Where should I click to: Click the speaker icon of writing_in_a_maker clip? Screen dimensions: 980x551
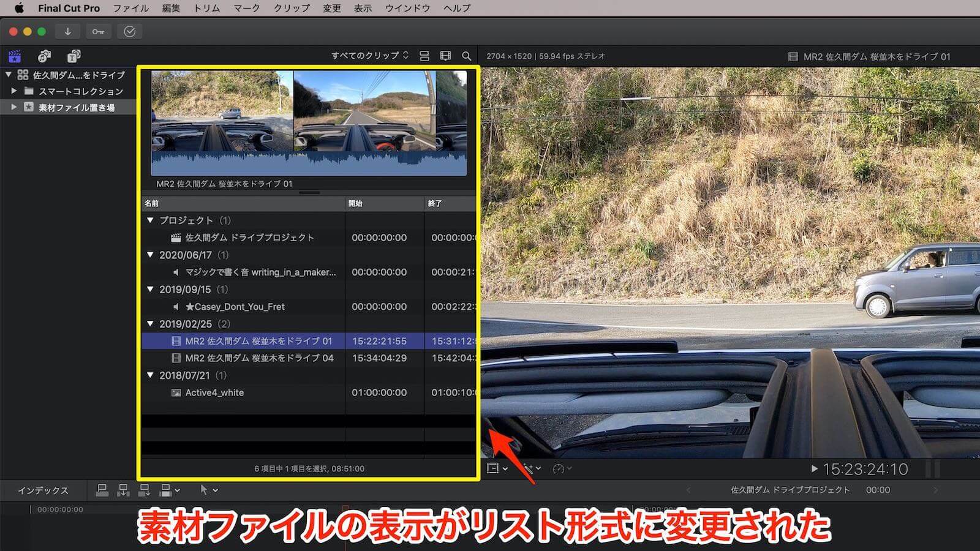click(x=176, y=272)
